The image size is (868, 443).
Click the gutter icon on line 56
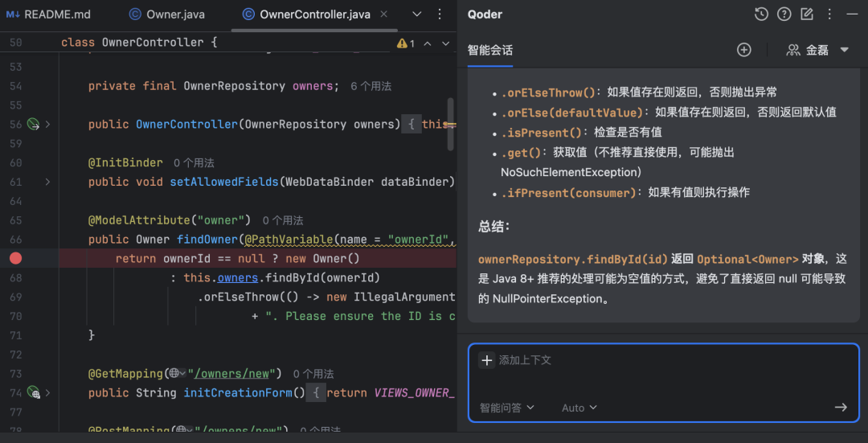(x=33, y=125)
